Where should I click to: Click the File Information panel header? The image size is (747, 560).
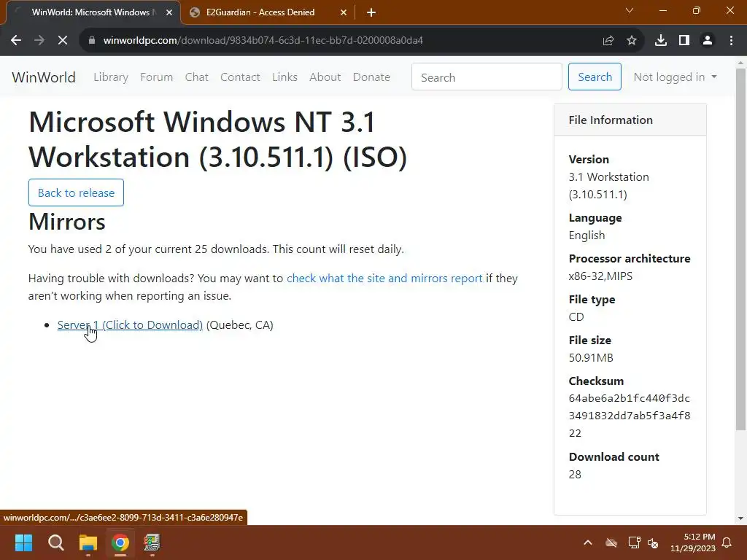point(630,120)
